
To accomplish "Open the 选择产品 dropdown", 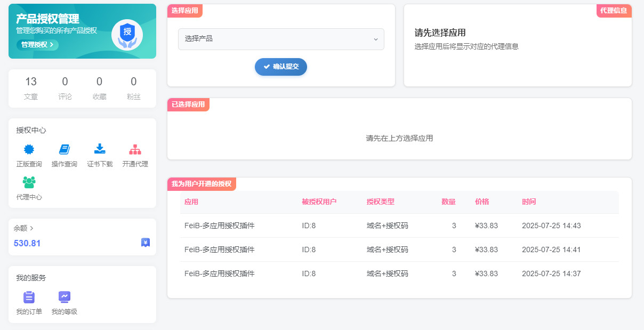I will 281,39.
